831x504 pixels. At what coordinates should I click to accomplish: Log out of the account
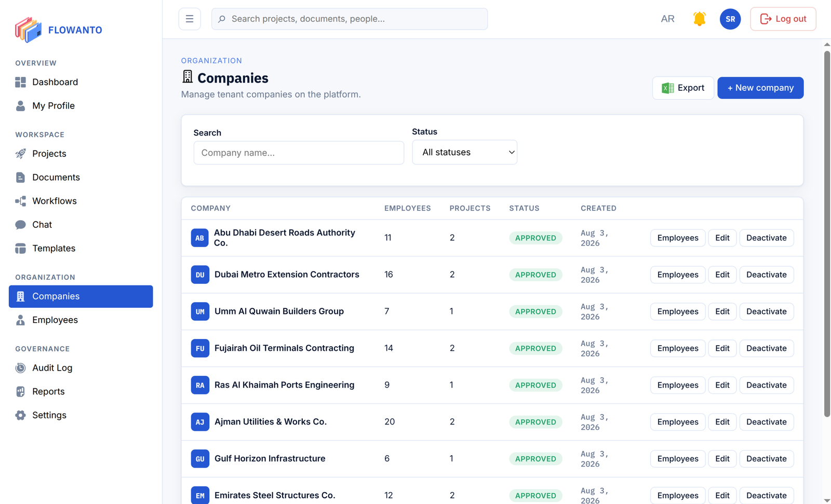click(x=783, y=19)
